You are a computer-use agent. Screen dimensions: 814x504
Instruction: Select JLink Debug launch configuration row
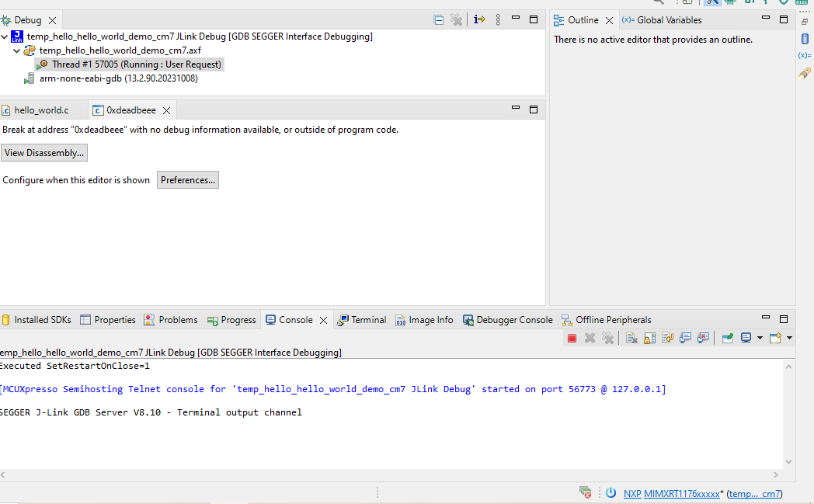[192, 36]
